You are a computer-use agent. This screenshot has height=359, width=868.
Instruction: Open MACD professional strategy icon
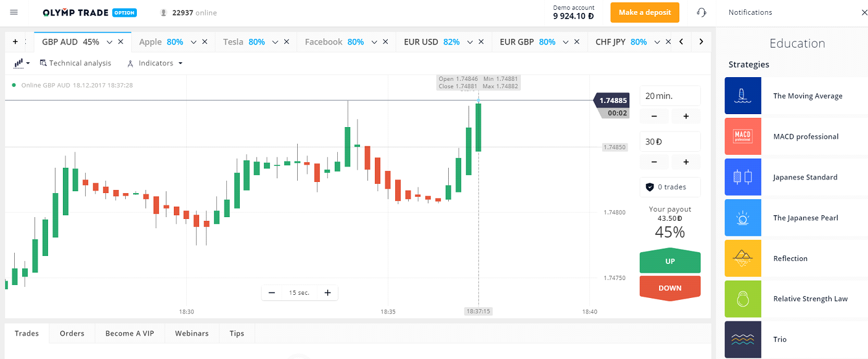[743, 136]
